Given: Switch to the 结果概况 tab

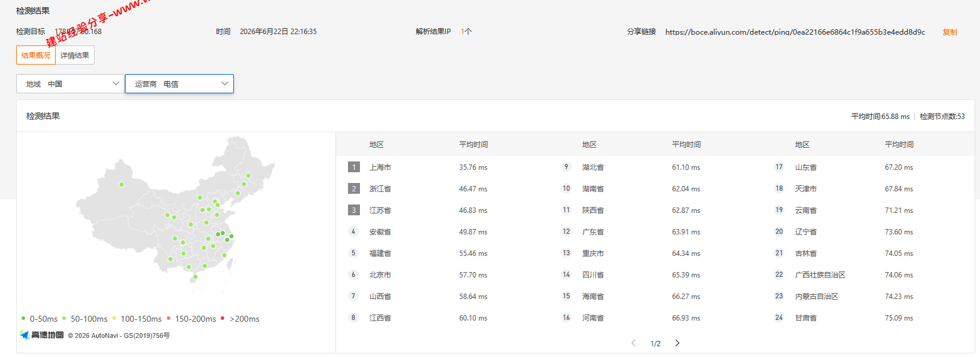Looking at the screenshot, I should coord(36,56).
